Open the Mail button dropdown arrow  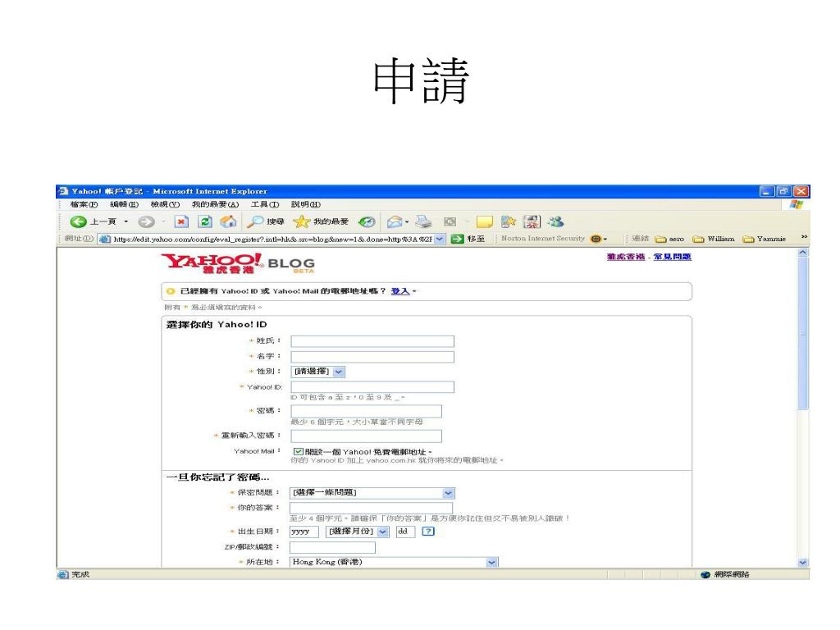[x=407, y=221]
